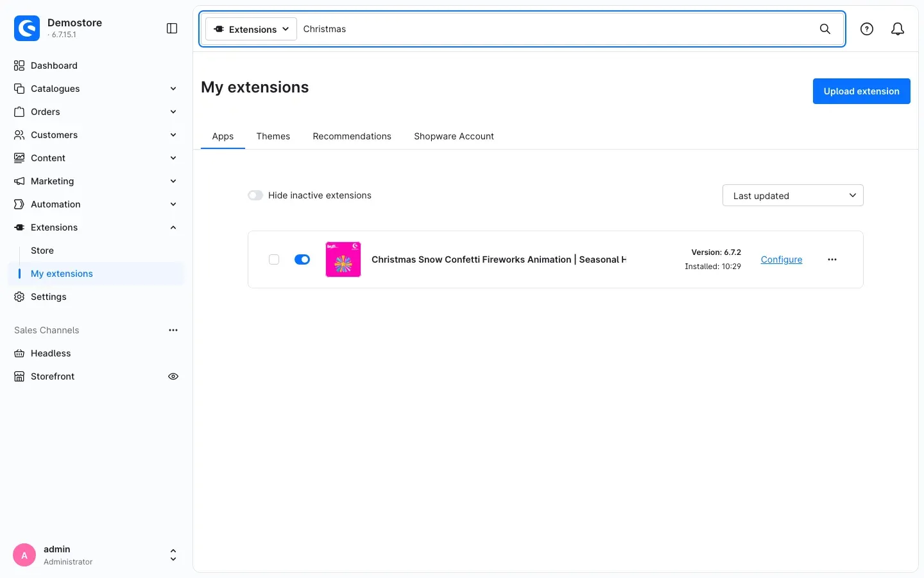Switch to the Shopware Account tab
924x578 pixels.
(x=454, y=136)
